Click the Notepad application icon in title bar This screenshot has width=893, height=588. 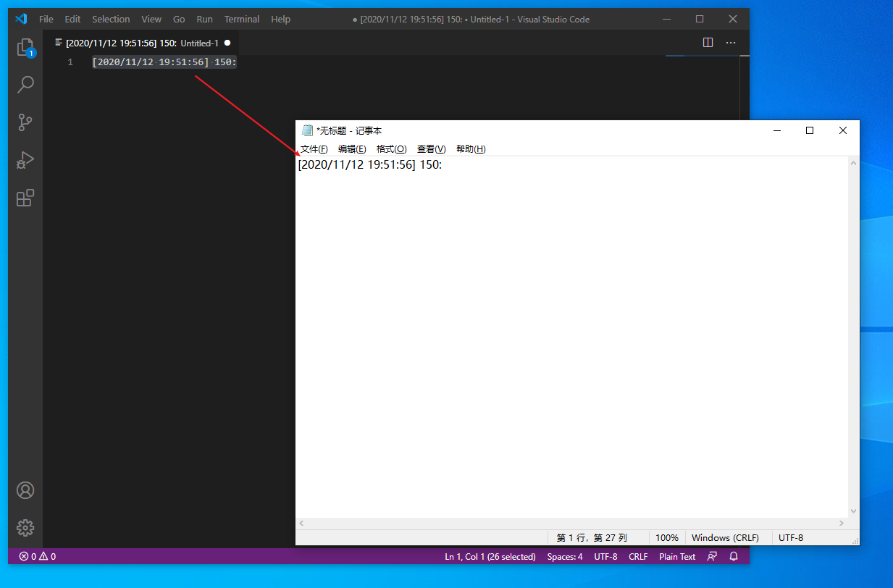(307, 130)
